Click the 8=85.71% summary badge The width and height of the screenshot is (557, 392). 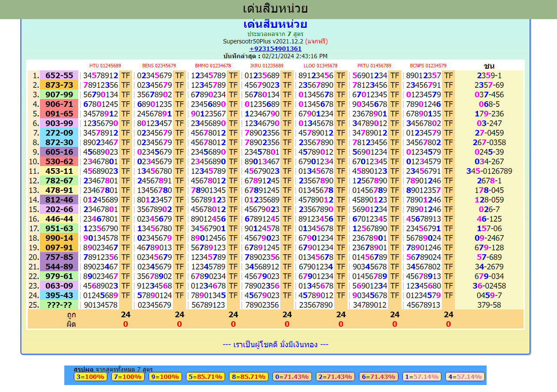[249, 377]
